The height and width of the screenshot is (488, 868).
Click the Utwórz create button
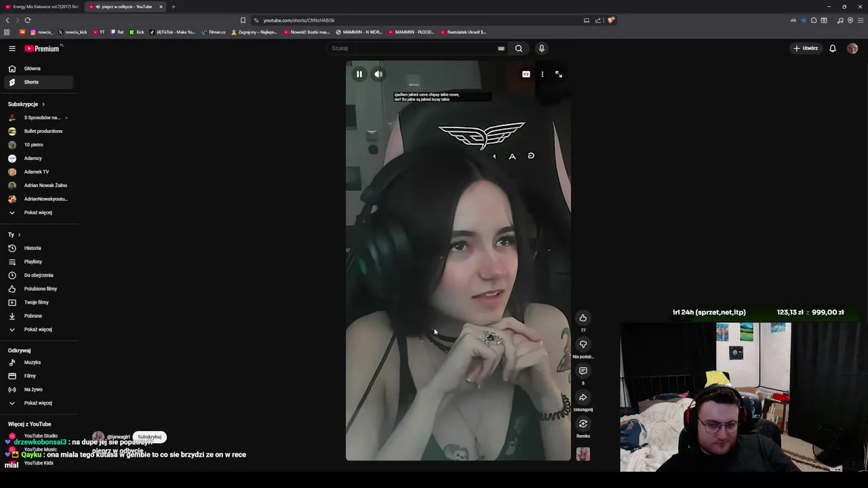806,48
